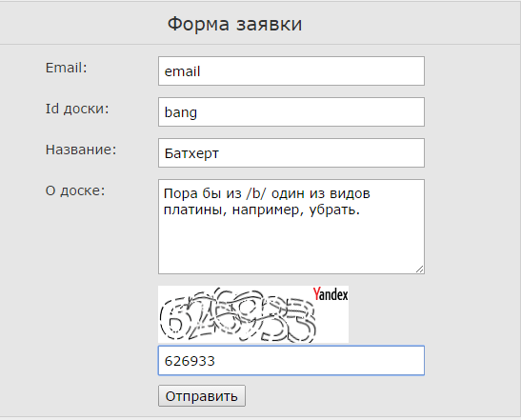This screenshot has height=420, width=521.
Task: Click the 'Email:' label
Action: pos(66,68)
